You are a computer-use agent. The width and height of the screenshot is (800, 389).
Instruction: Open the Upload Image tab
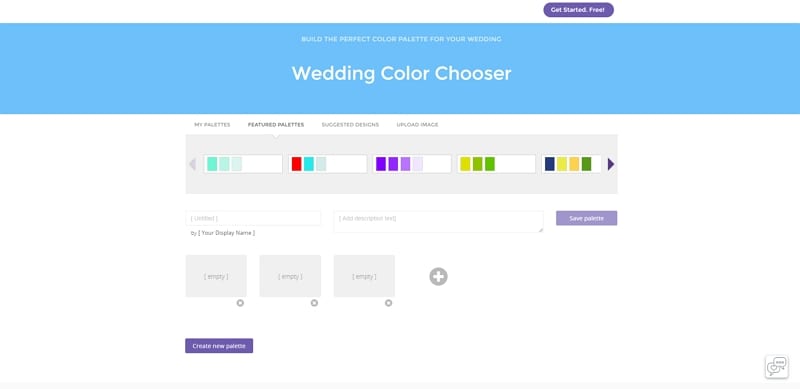(417, 125)
